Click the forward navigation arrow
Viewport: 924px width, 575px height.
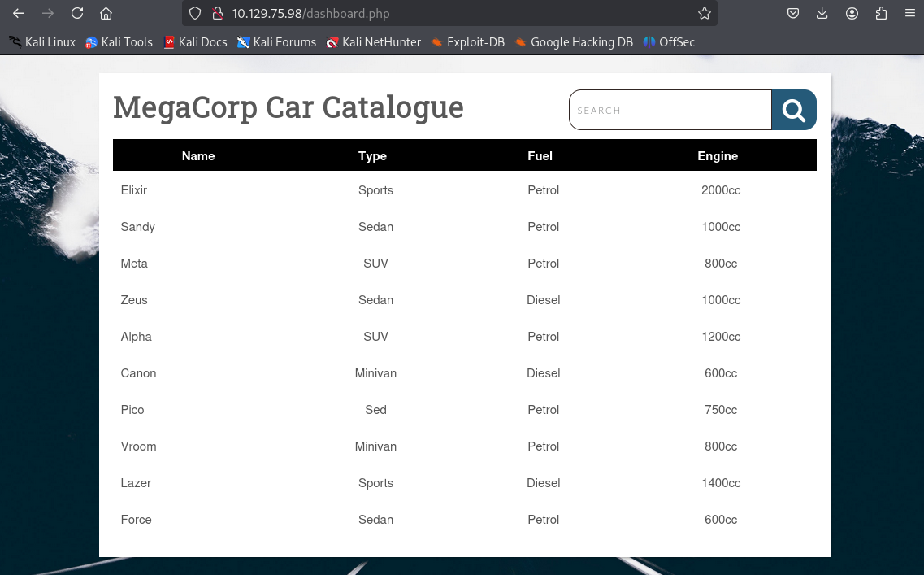(x=48, y=13)
